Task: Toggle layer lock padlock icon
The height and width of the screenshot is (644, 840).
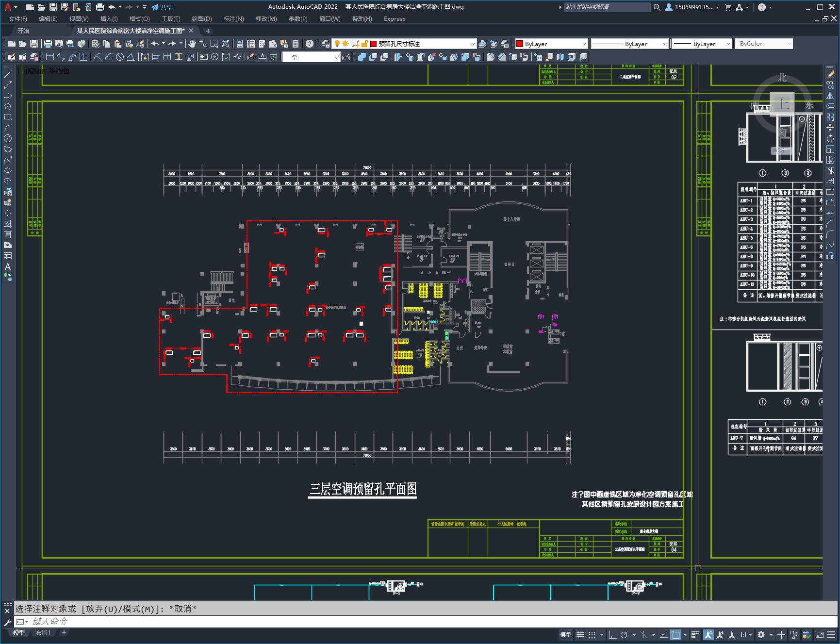Action: click(364, 44)
